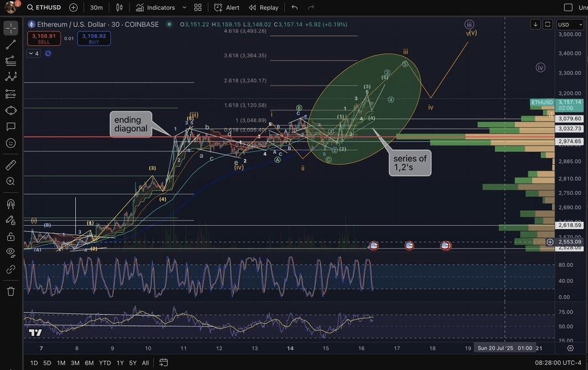Switch to the 1M date range
588x370 pixels.
61,362
